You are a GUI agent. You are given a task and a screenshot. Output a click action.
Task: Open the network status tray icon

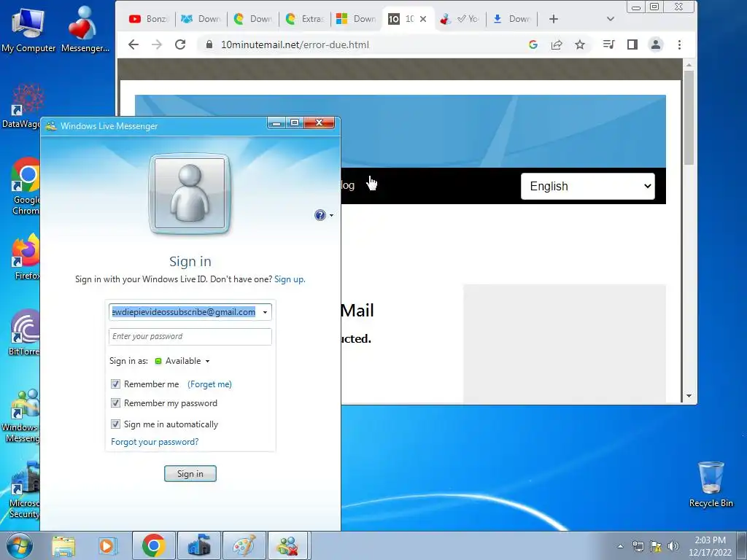tap(638, 546)
